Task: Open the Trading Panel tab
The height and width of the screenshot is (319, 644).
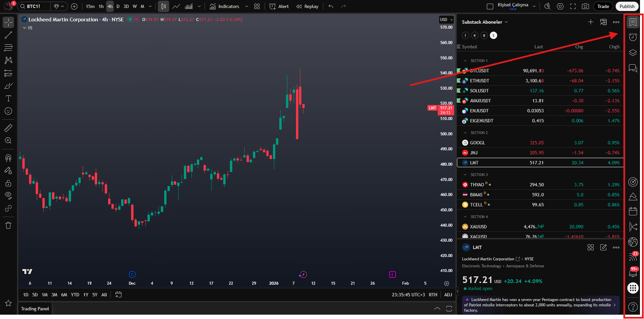Action: (35, 309)
